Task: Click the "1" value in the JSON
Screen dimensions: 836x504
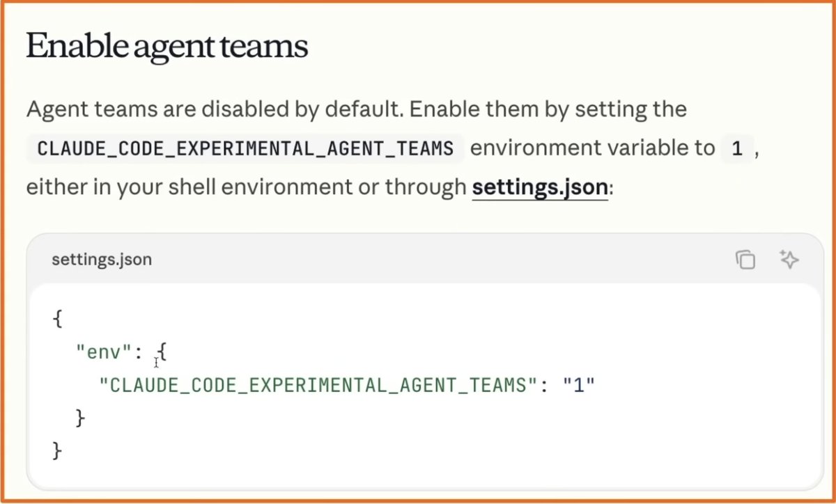Action: (580, 385)
